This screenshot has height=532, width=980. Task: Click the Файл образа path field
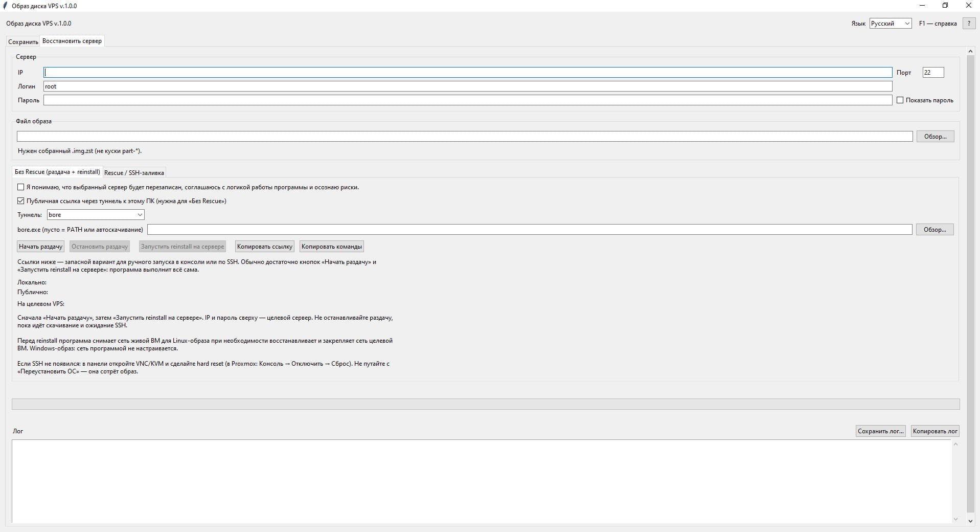(x=465, y=137)
